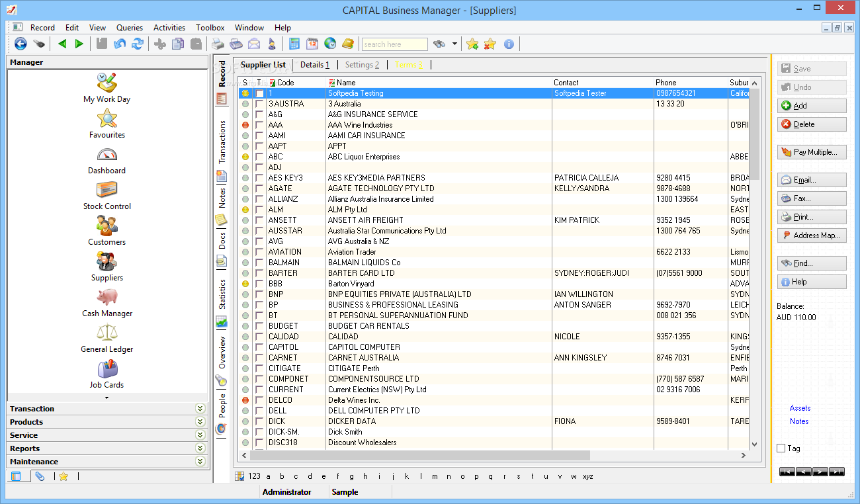This screenshot has height=504, width=860.
Task: Open Customers in the Manager panel
Action: (x=107, y=231)
